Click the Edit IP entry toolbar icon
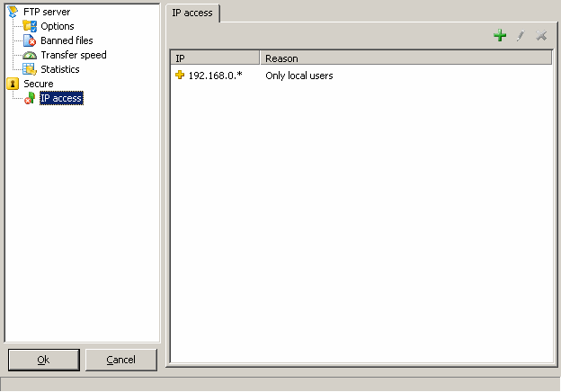The width and height of the screenshot is (561, 392). pyautogui.click(x=520, y=36)
